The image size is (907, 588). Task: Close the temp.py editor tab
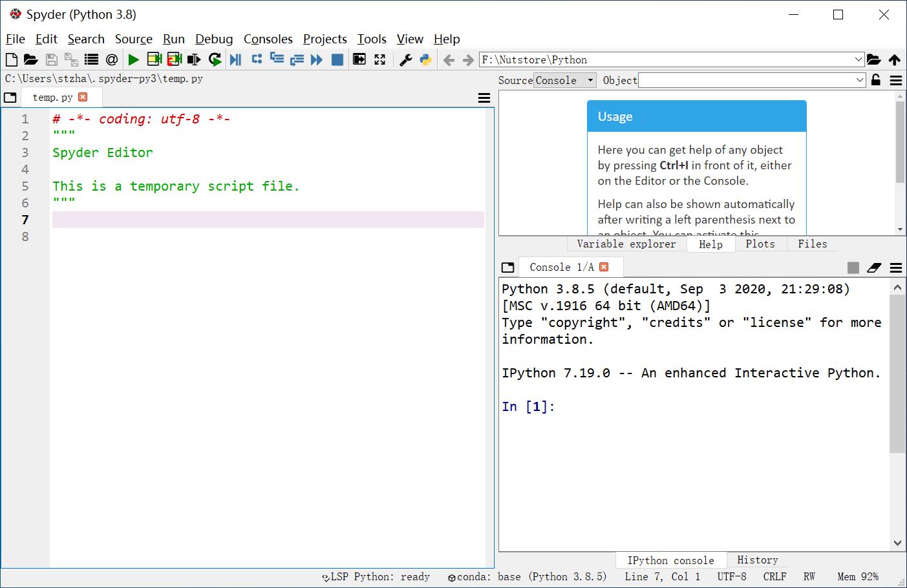[x=83, y=97]
